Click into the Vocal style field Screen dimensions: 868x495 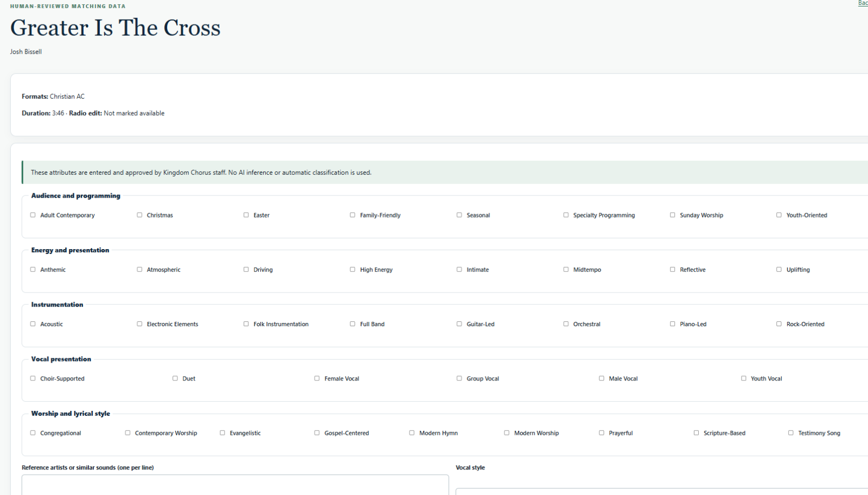(x=662, y=492)
